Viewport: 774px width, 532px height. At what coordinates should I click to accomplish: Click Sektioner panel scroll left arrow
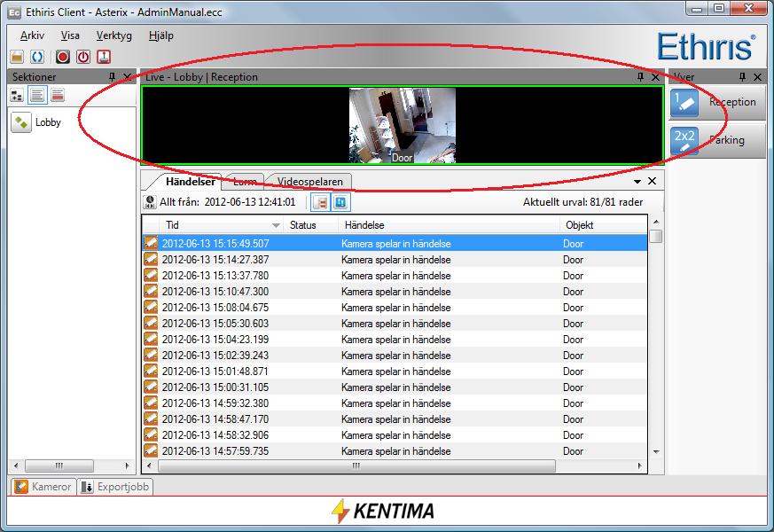point(16,465)
